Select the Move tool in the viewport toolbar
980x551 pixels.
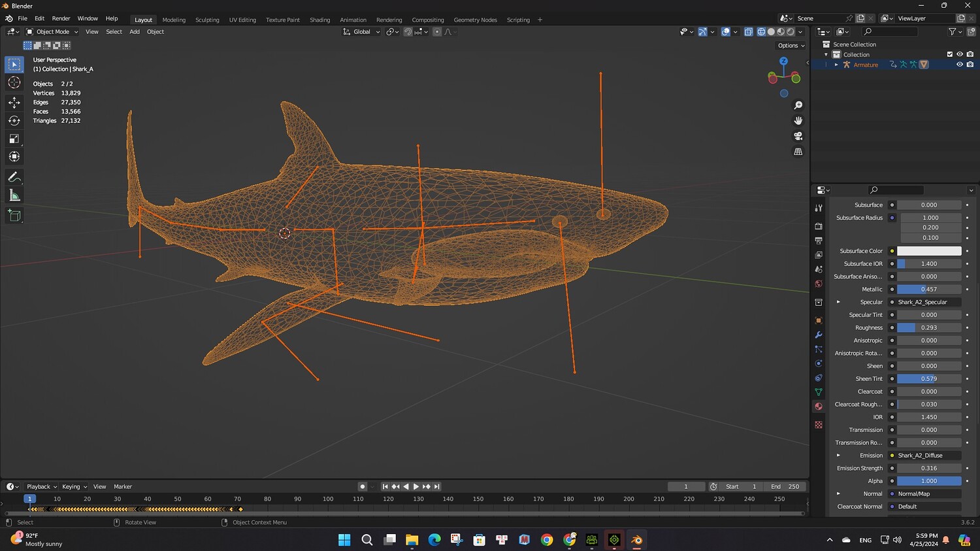14,102
